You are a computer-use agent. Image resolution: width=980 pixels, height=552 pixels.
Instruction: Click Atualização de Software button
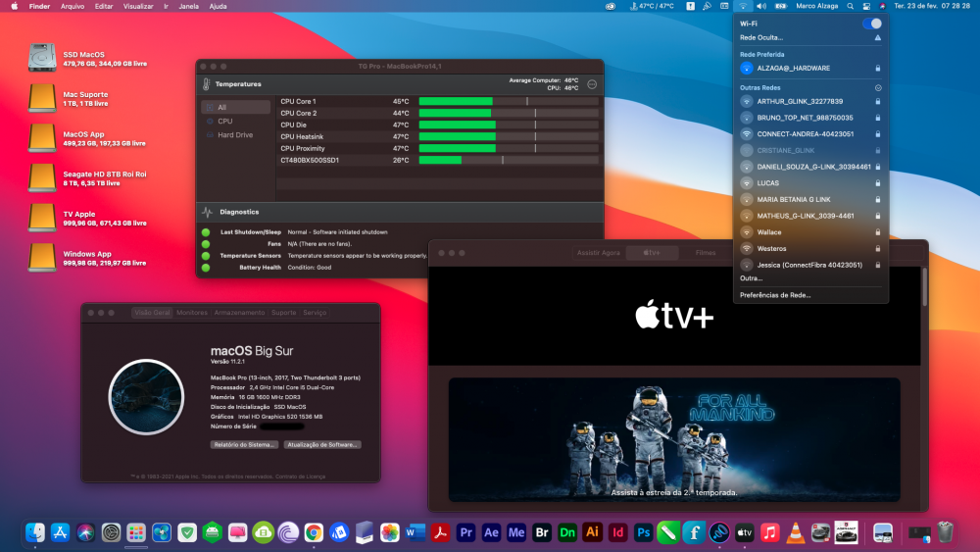[321, 444]
